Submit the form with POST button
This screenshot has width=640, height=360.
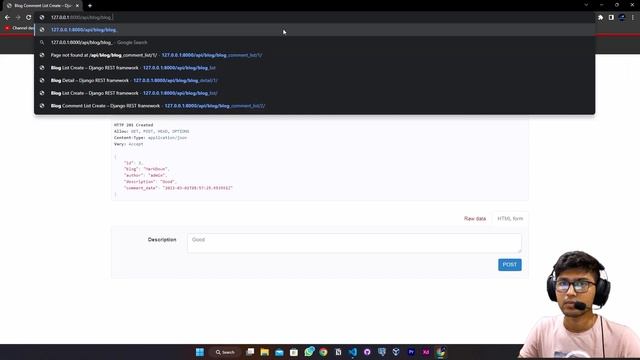pyautogui.click(x=509, y=264)
